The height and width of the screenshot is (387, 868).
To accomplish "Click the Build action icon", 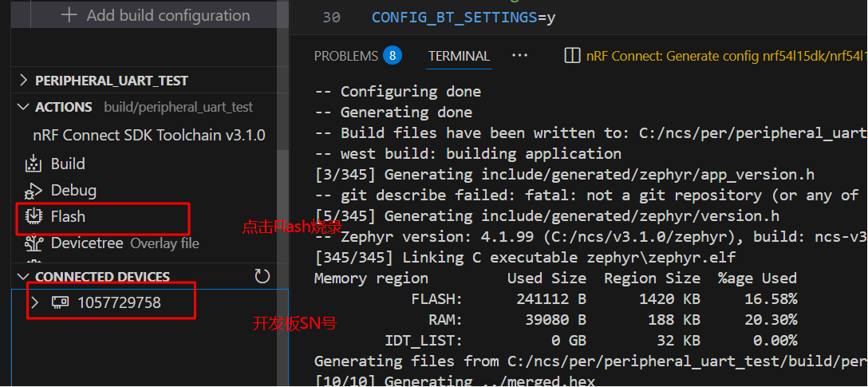I will [x=34, y=164].
